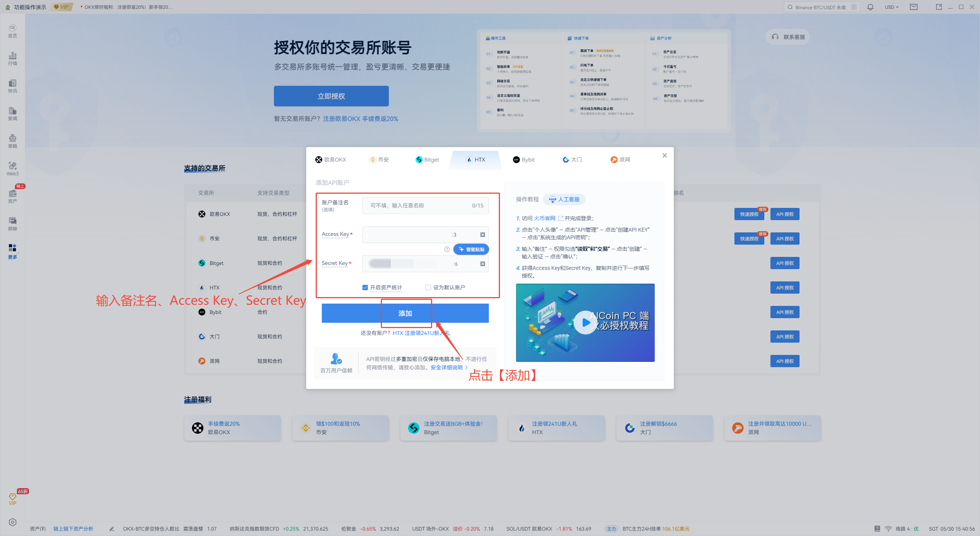Close the API authorization dialog

coord(665,155)
